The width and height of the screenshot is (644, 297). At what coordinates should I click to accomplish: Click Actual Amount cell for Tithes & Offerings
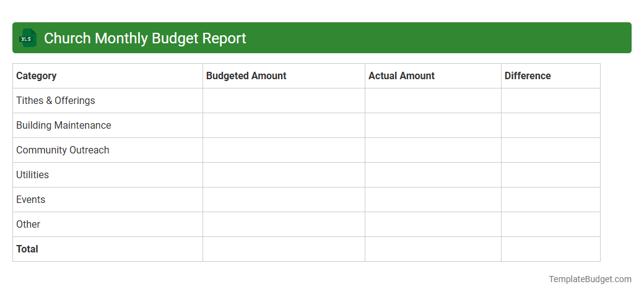click(433, 100)
